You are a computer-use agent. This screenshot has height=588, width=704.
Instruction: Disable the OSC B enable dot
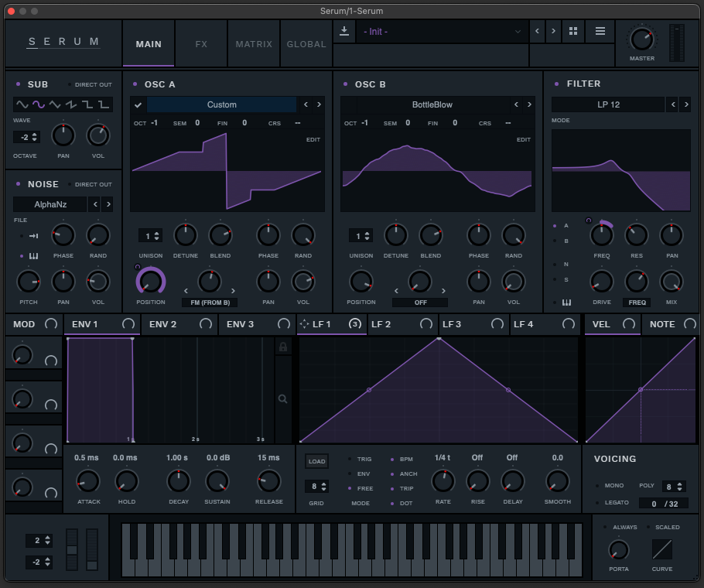[345, 84]
